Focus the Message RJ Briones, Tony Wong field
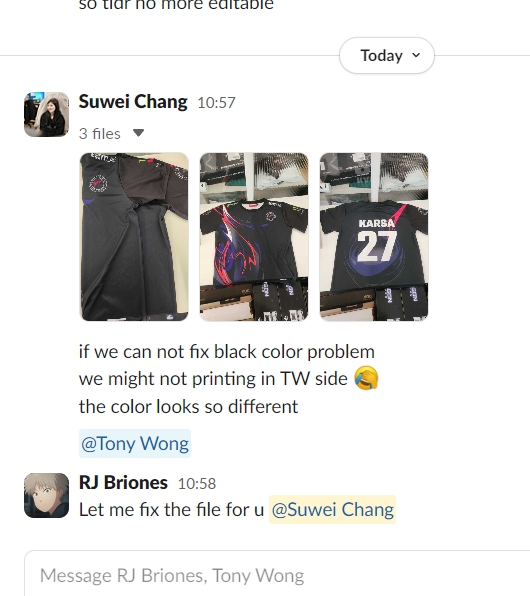The width and height of the screenshot is (530, 596). 277,575
